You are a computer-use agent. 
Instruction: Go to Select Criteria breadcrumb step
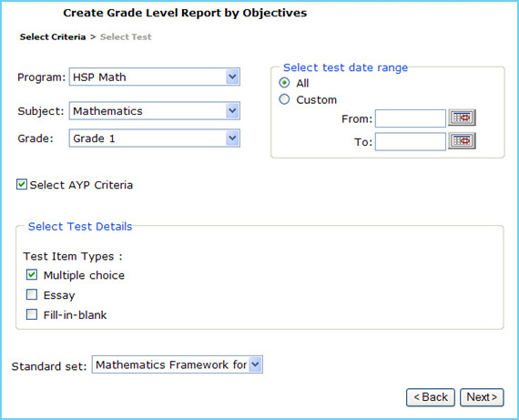pyautogui.click(x=53, y=36)
